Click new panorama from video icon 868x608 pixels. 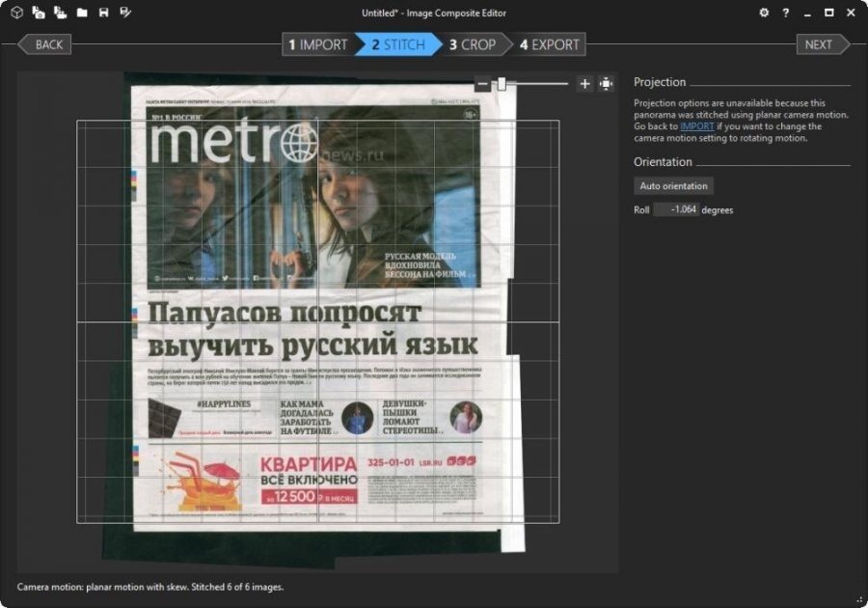coord(60,13)
